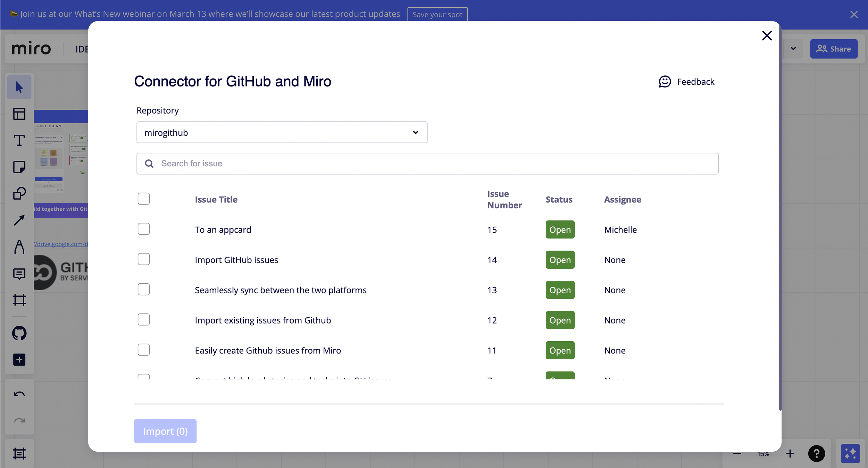Click 'Seamlessly sync between the two platforms' text
Image resolution: width=868 pixels, height=468 pixels.
pos(281,290)
